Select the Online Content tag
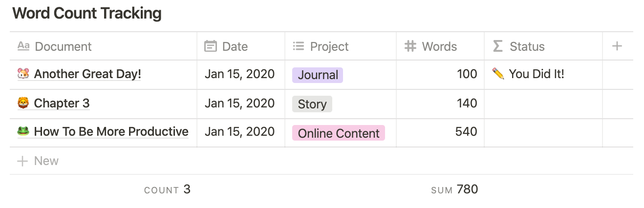 tap(339, 133)
